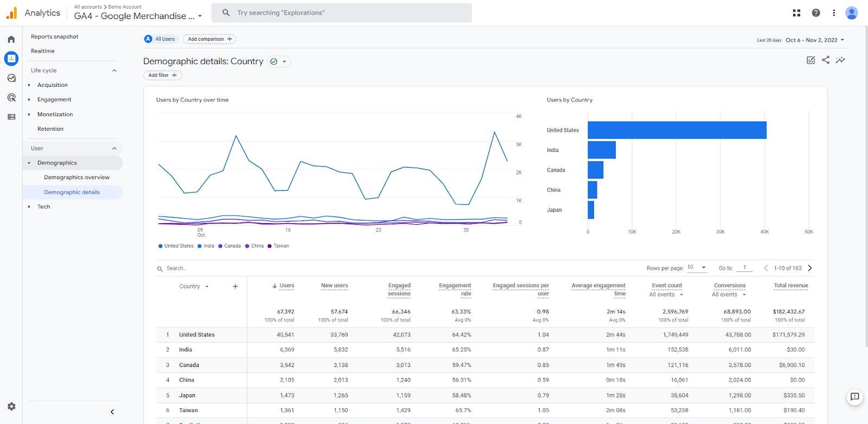The height and width of the screenshot is (424, 868).
Task: Click the Customize report edit icon
Action: [x=810, y=60]
